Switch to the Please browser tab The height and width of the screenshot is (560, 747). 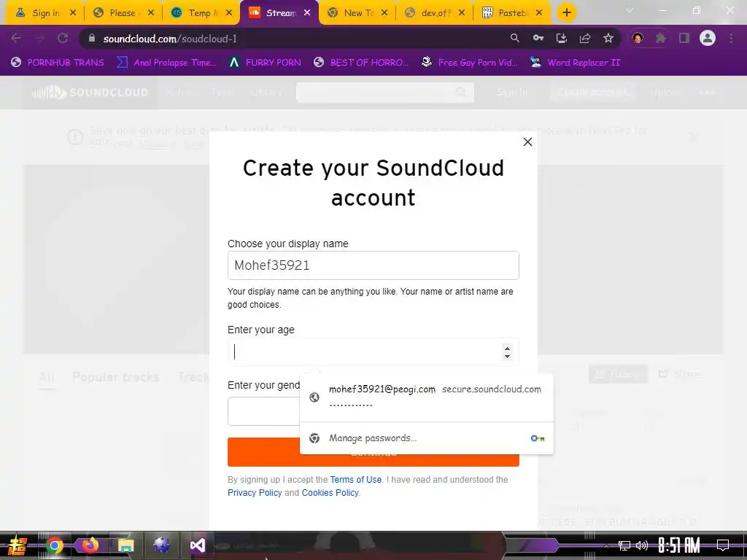point(122,13)
